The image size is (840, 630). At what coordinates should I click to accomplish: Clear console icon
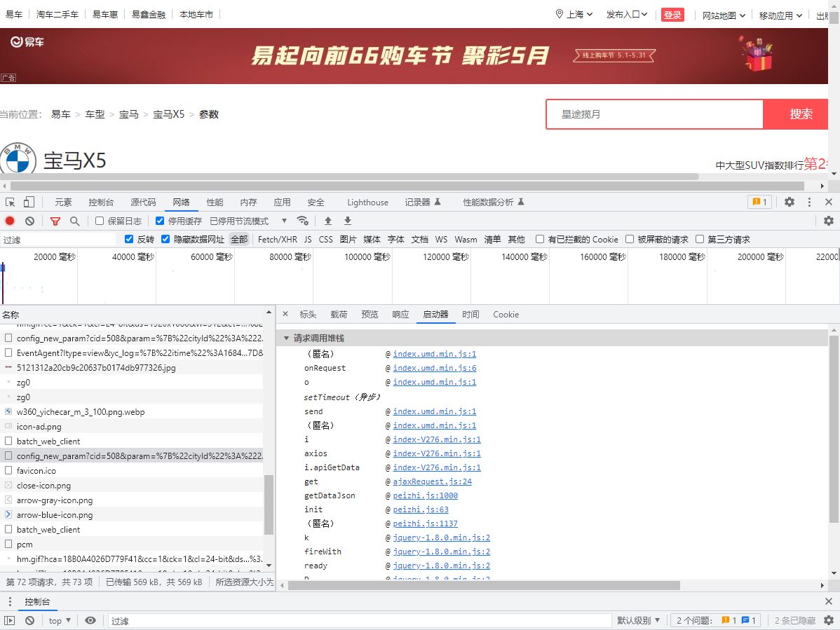pyautogui.click(x=30, y=620)
